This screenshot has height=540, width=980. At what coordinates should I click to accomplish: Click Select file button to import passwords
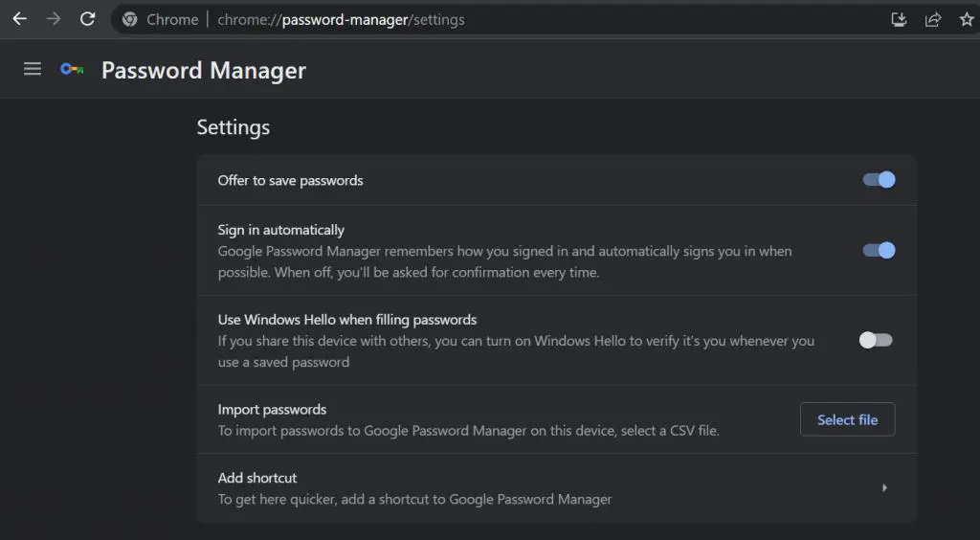(847, 419)
